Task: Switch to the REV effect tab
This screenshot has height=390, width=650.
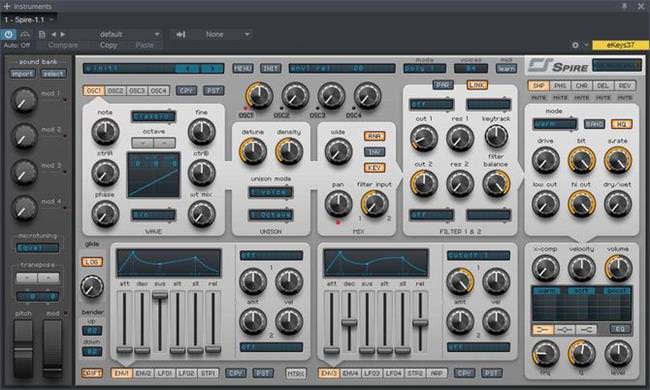Action: [x=625, y=85]
